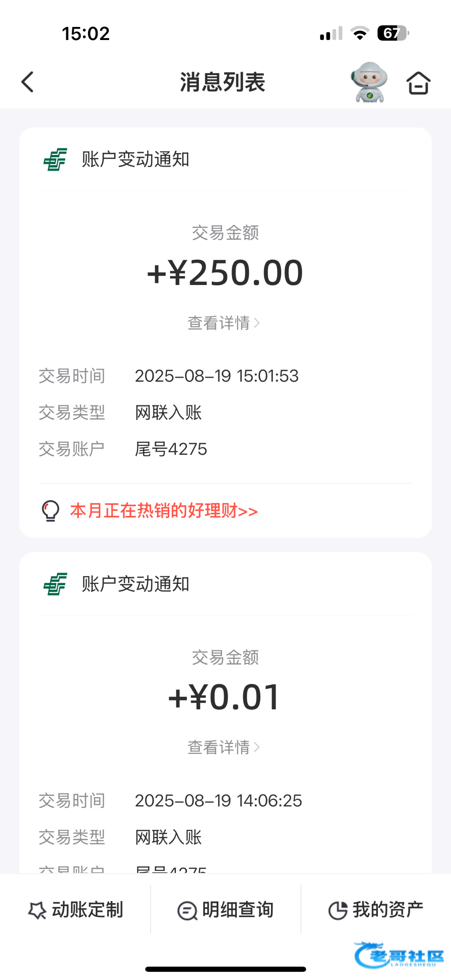451x980 pixels.
Task: Open the robot customer service assistant
Action: pos(369,82)
